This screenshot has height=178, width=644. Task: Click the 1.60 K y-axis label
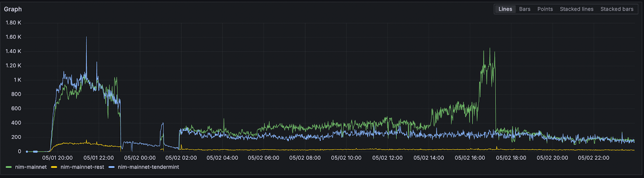point(13,37)
